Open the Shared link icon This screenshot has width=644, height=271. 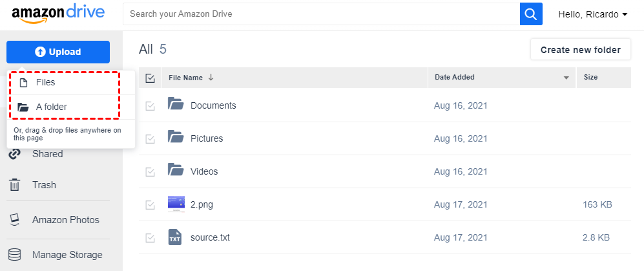tap(14, 154)
